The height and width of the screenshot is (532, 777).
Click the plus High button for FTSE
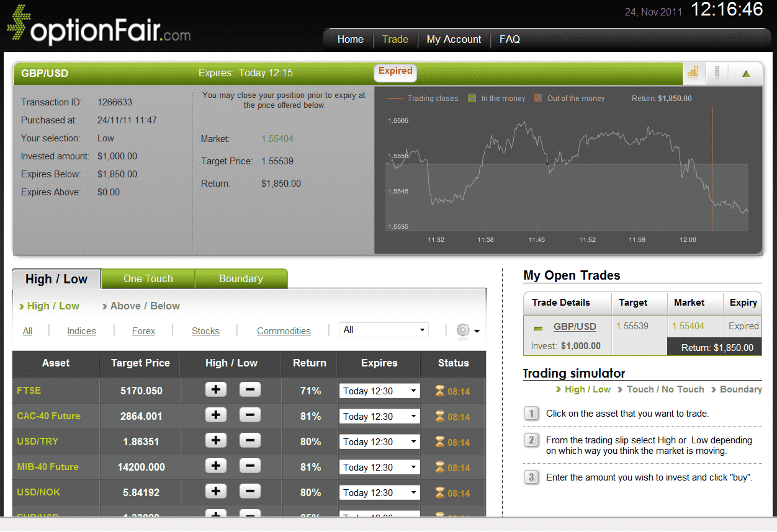pos(215,390)
